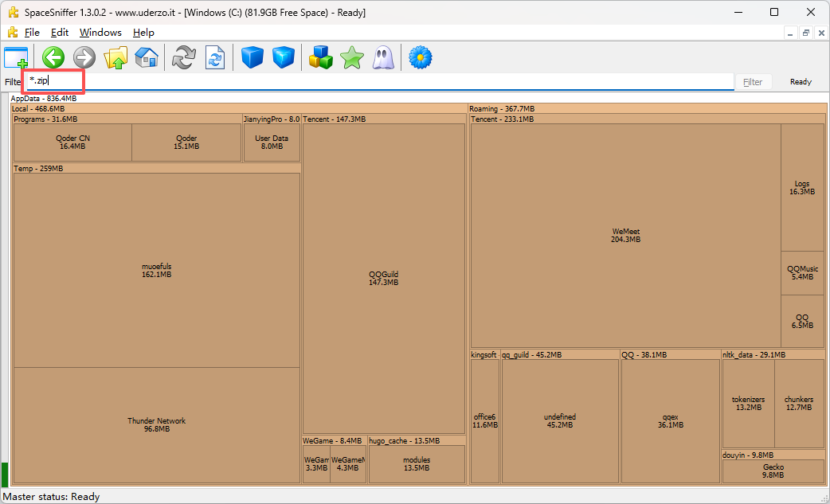Go forward with the gray right arrow
The height and width of the screenshot is (504, 830).
point(84,57)
